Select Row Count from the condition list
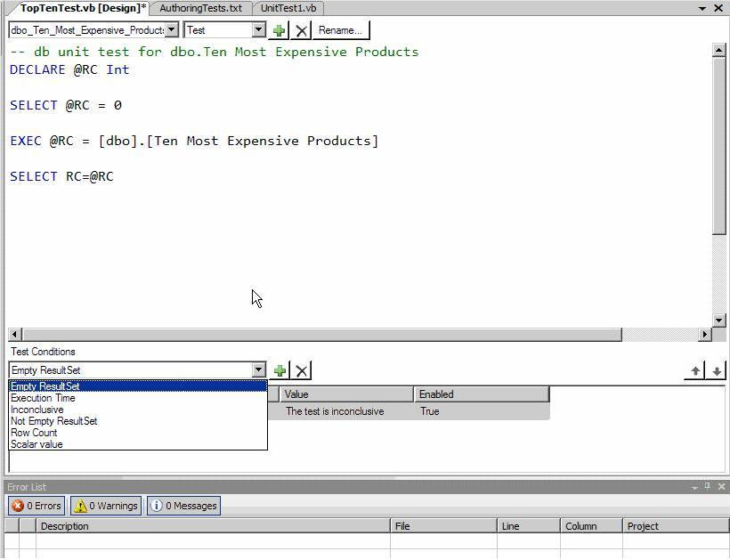Viewport: 730px width, 560px height. (34, 433)
